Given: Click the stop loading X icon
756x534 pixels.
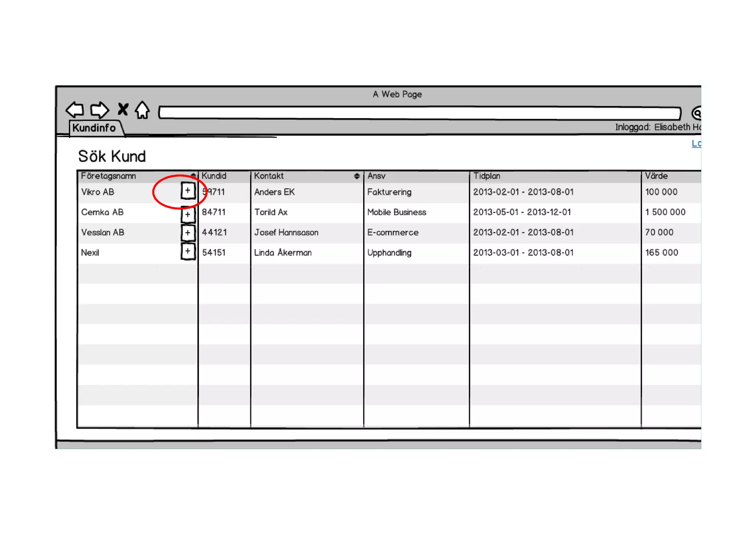Looking at the screenshot, I should [123, 109].
